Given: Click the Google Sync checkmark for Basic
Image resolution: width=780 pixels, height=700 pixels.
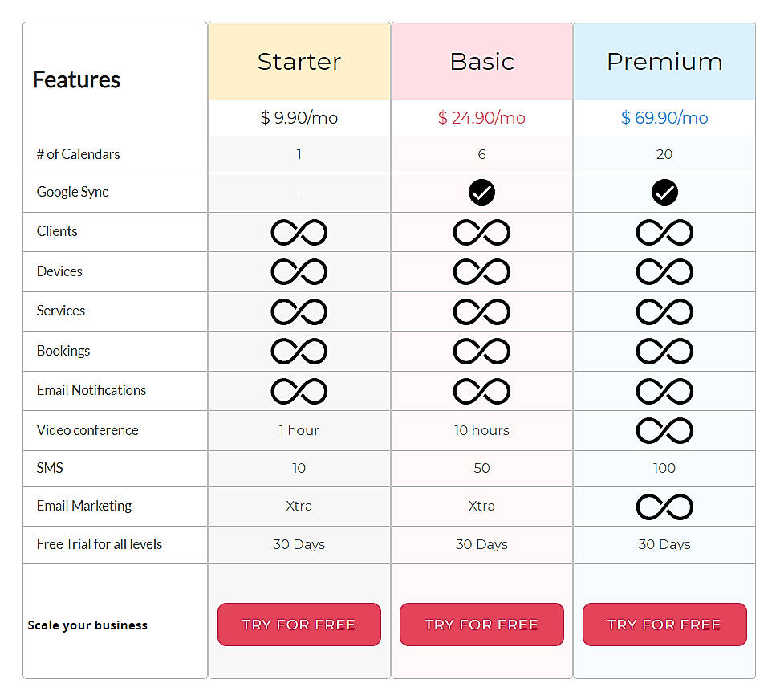Looking at the screenshot, I should point(481,193).
